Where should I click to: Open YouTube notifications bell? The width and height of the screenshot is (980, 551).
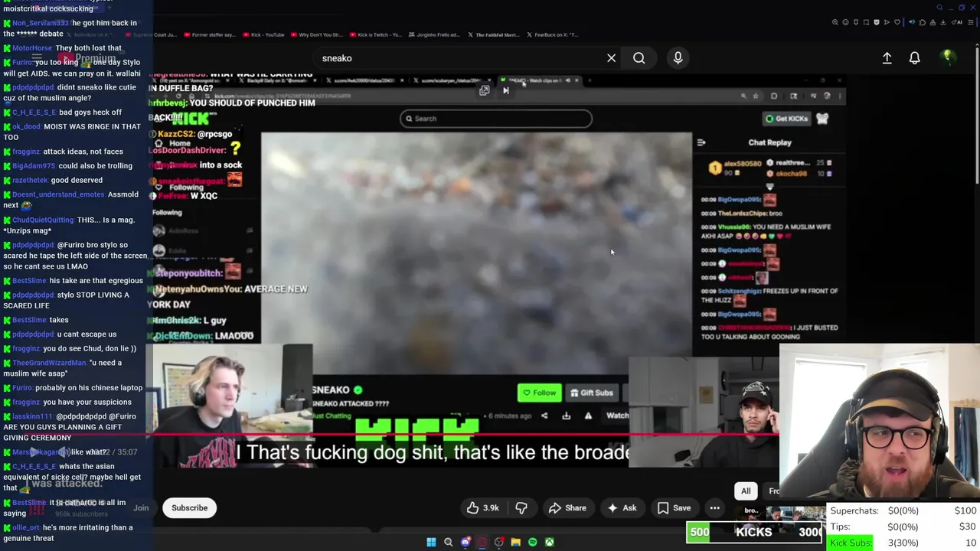tap(914, 58)
